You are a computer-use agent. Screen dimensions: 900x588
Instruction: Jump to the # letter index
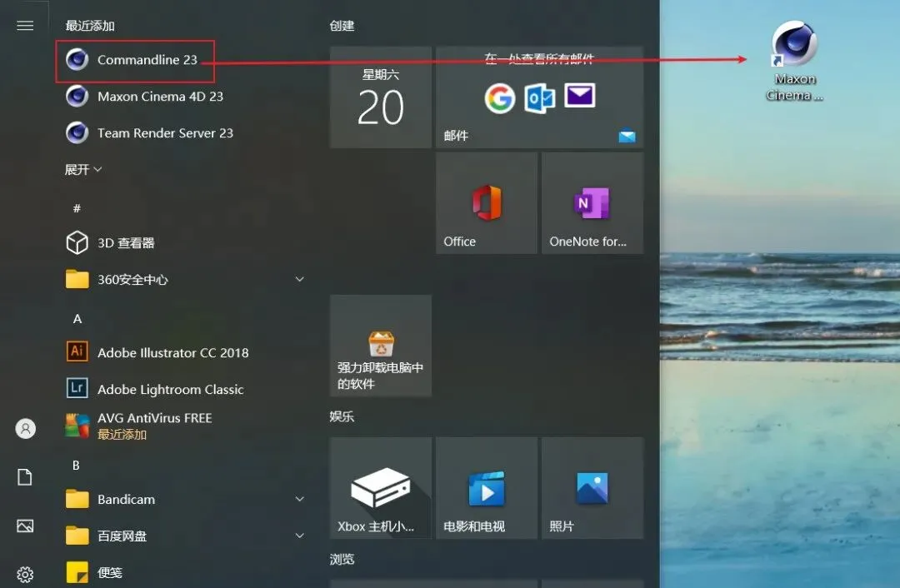click(x=77, y=208)
